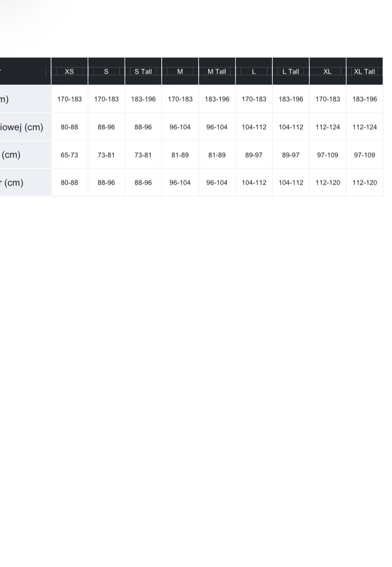The width and height of the screenshot is (392, 567).
Task: Click the M size column header
Action: point(180,71)
